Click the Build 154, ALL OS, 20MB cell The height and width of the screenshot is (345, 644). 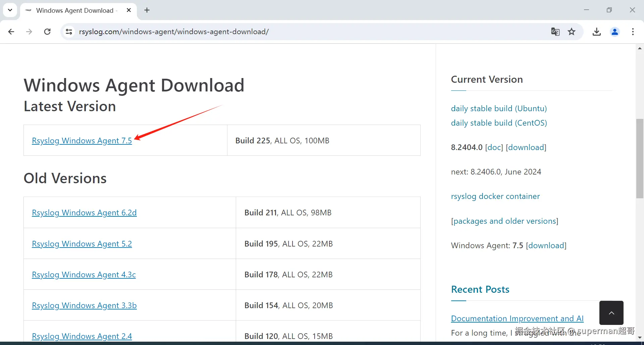pyautogui.click(x=328, y=305)
